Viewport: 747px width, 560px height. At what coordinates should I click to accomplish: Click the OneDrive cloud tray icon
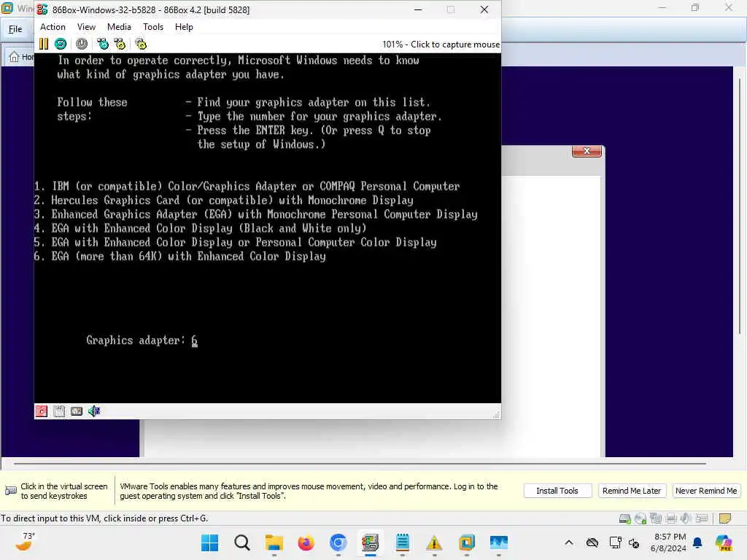point(592,542)
